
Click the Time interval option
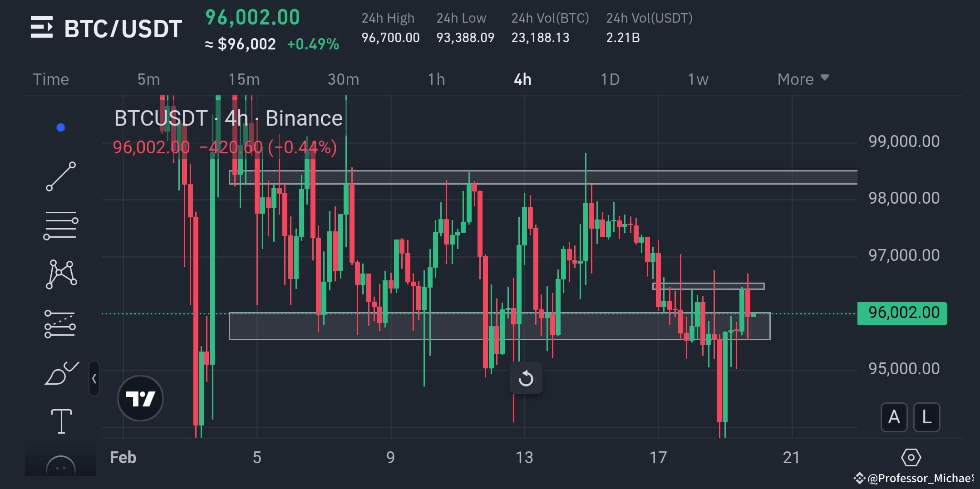click(51, 79)
